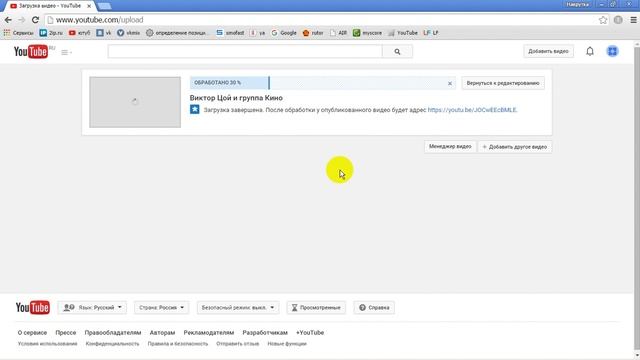Image resolution: width=640 pixels, height=360 pixels.
Task: Click the Просмотренные history button
Action: pyautogui.click(x=316, y=307)
